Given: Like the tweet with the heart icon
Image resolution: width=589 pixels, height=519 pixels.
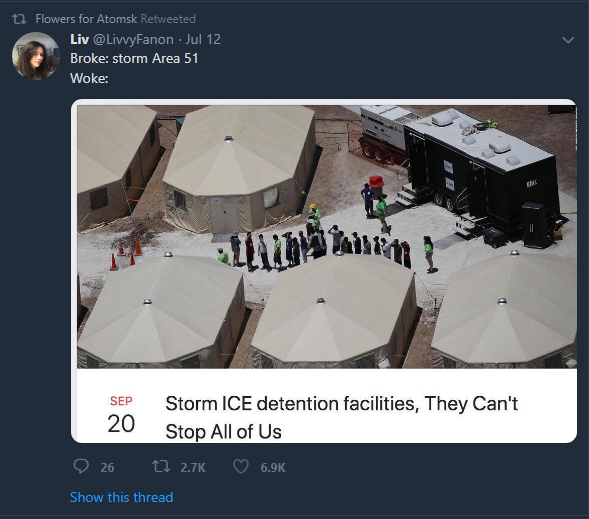Looking at the screenshot, I should pyautogui.click(x=241, y=467).
